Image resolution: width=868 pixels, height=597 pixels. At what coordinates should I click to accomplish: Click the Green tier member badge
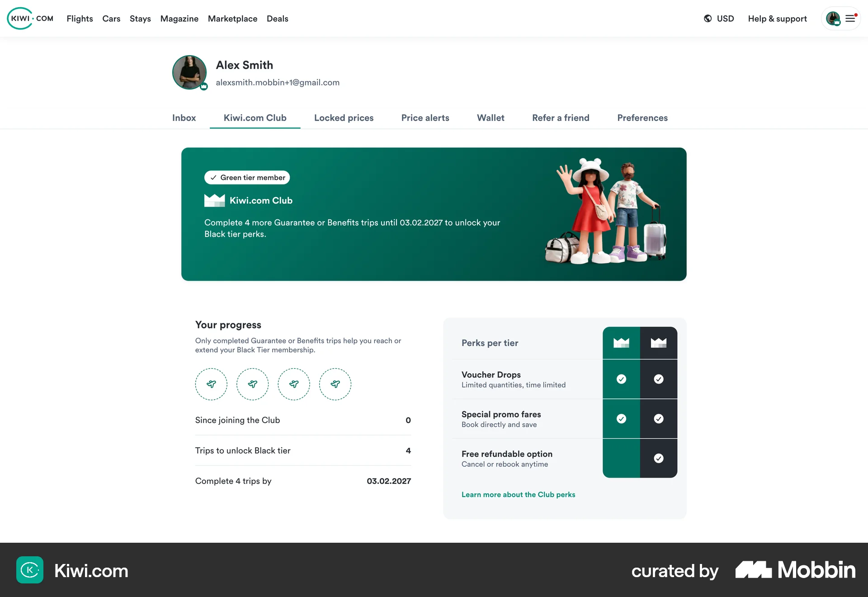pos(247,177)
